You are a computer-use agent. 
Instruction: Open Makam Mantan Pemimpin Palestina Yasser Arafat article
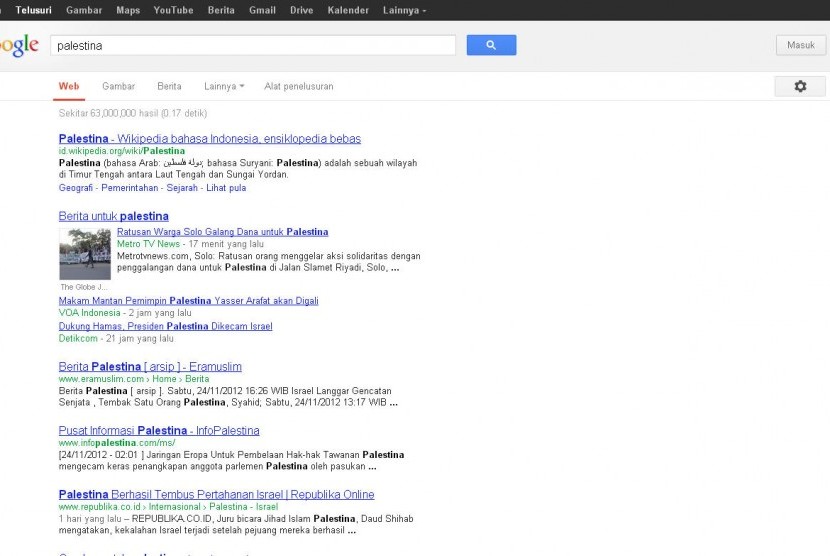pyautogui.click(x=188, y=301)
